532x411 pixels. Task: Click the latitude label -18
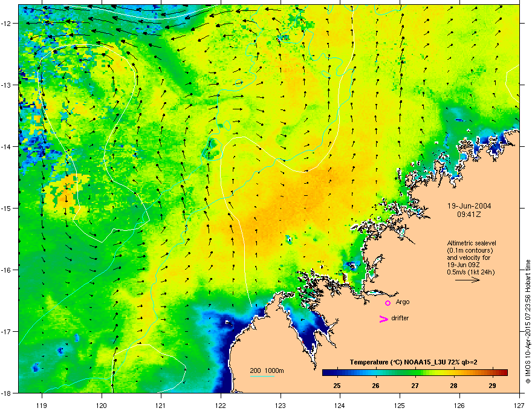tap(6, 393)
